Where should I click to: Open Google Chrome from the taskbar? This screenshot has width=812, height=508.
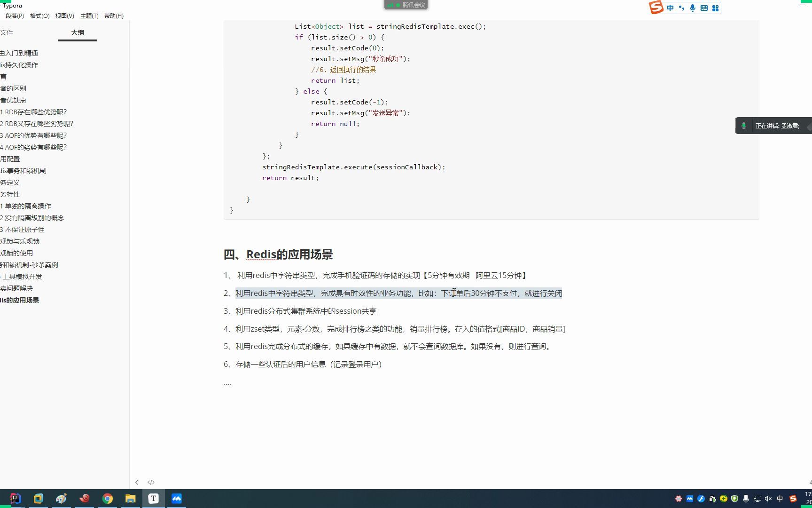[108, 499]
